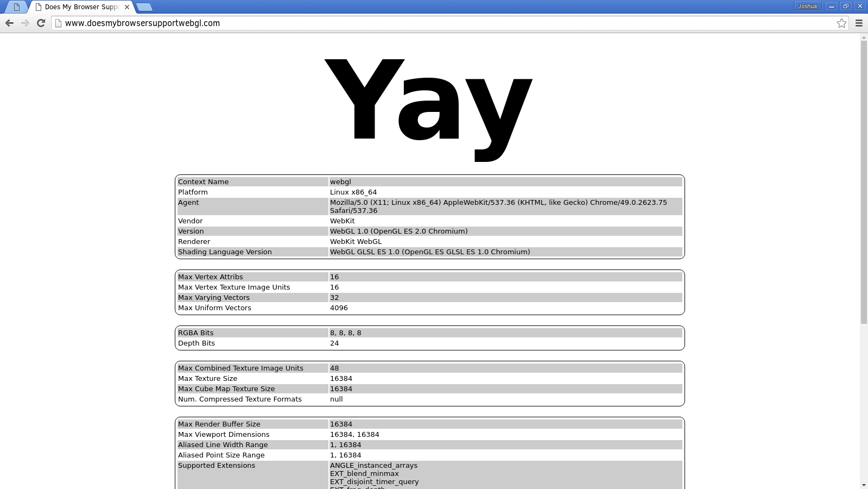Click the 'Shading Language Version' label
This screenshot has width=868, height=489.
[225, 252]
